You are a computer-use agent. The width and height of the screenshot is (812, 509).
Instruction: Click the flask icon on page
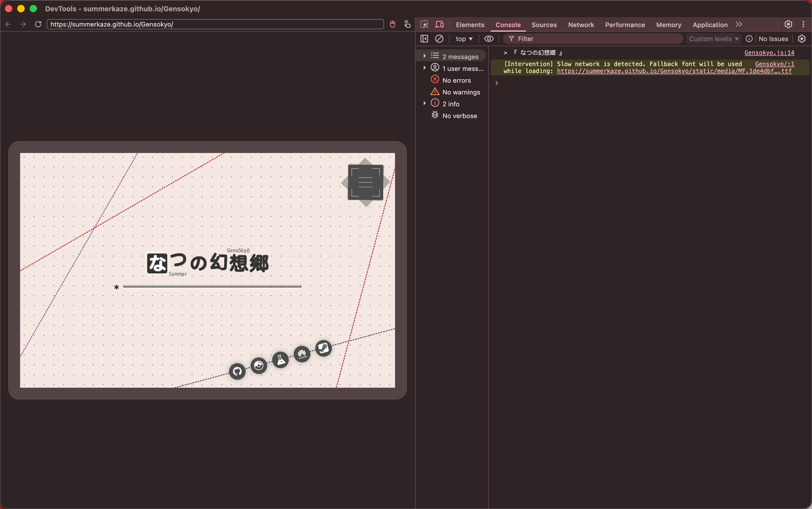click(x=280, y=360)
